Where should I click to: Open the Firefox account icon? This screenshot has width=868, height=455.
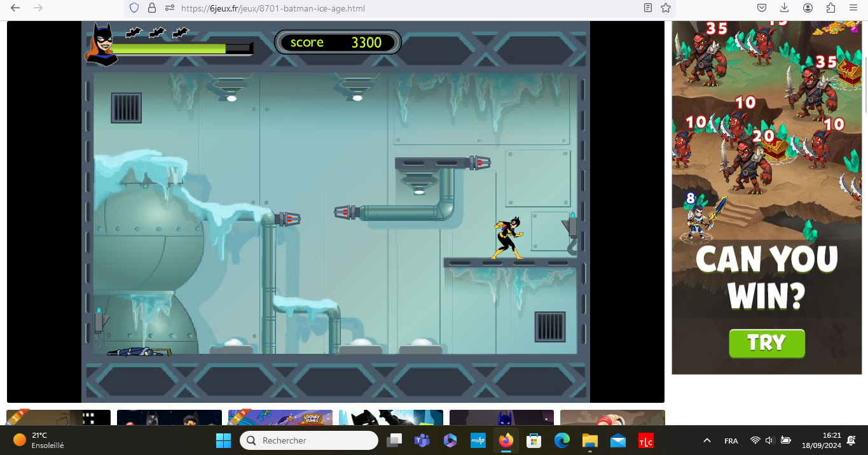(x=808, y=8)
